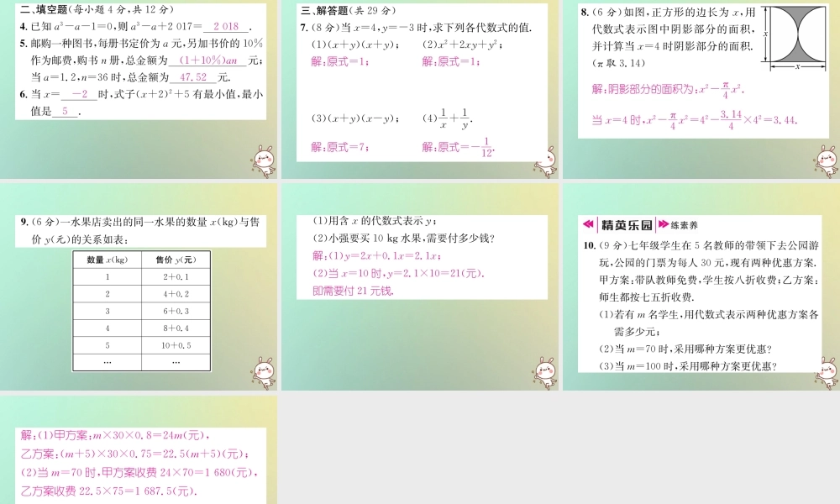Image resolution: width=840 pixels, height=504 pixels.
Task: Click the table cell 2+0.1
Action: (176, 277)
